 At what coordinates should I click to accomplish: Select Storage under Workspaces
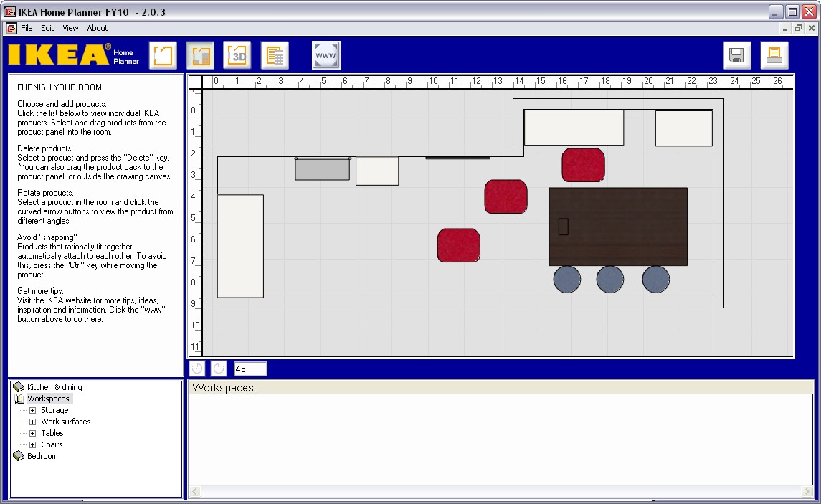[x=54, y=410]
